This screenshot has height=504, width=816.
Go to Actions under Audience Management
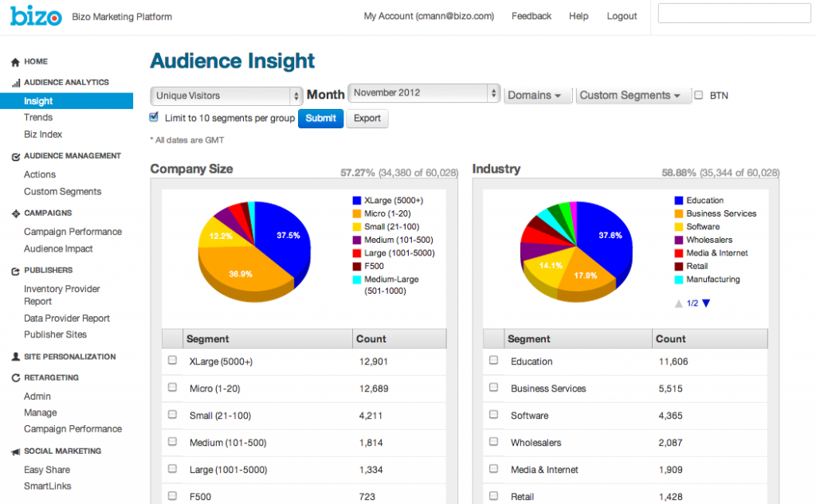click(40, 174)
